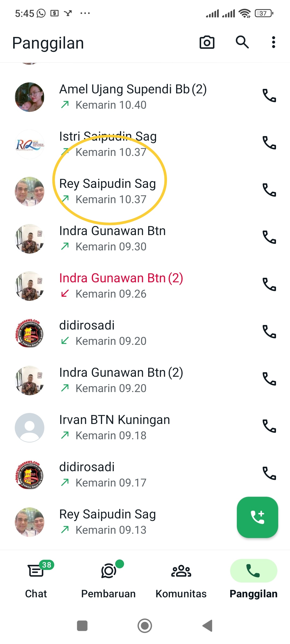Open Amel Ujang Supendi Bb profile photo
This screenshot has height=644, width=290.
(30, 97)
